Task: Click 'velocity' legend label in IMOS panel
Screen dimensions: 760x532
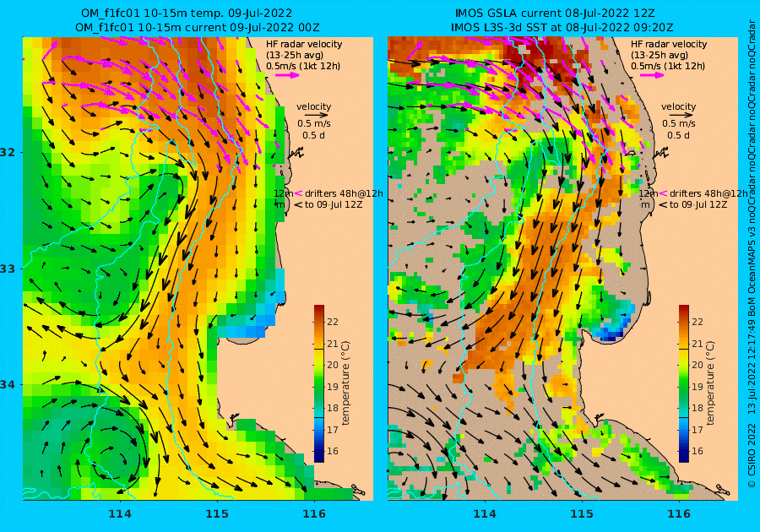Action: [679, 106]
